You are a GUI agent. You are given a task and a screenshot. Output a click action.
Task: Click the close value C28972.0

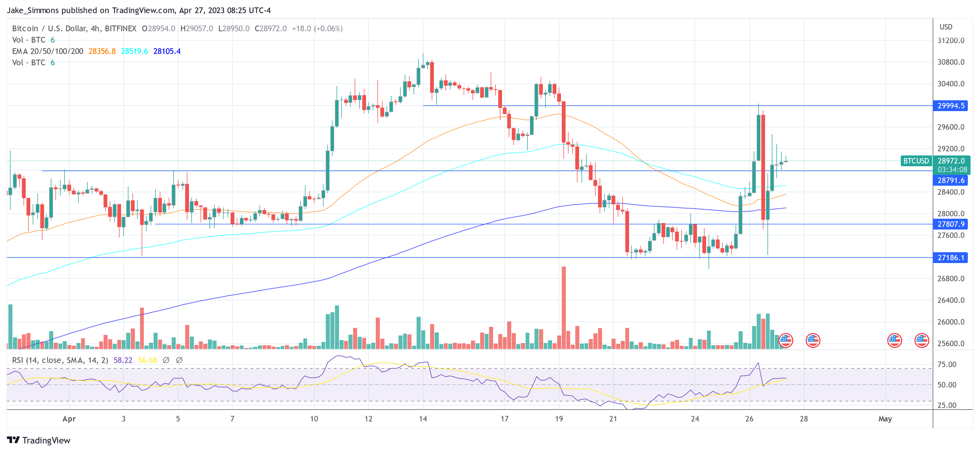271,29
